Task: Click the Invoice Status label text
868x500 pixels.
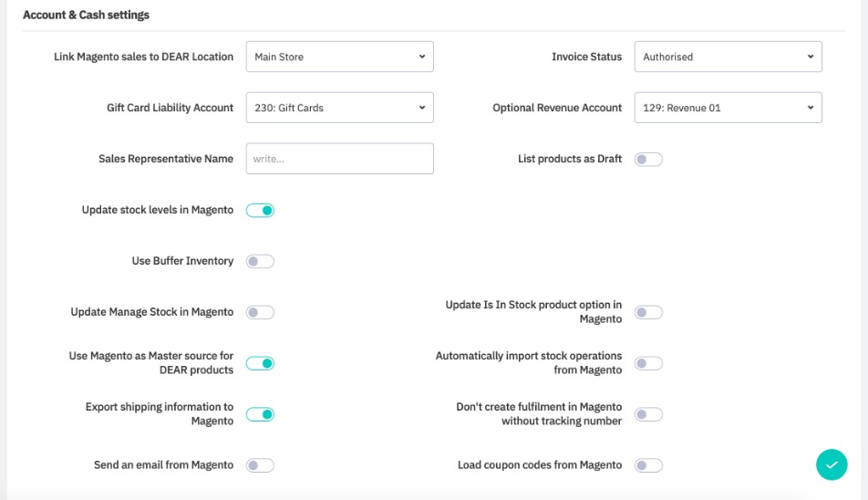Action: pos(586,57)
